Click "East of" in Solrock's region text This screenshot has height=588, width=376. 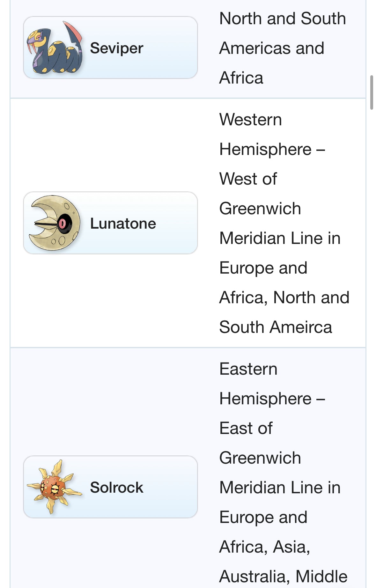246,428
